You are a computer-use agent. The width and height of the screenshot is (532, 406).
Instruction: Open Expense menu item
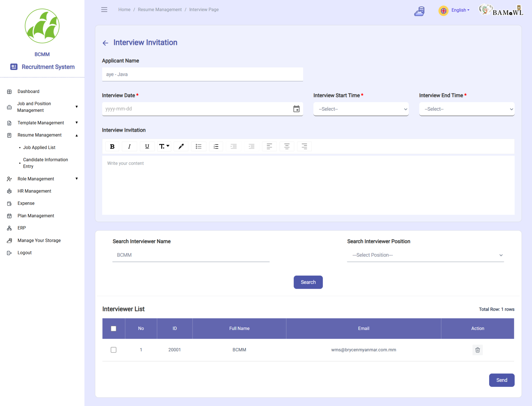tap(26, 203)
